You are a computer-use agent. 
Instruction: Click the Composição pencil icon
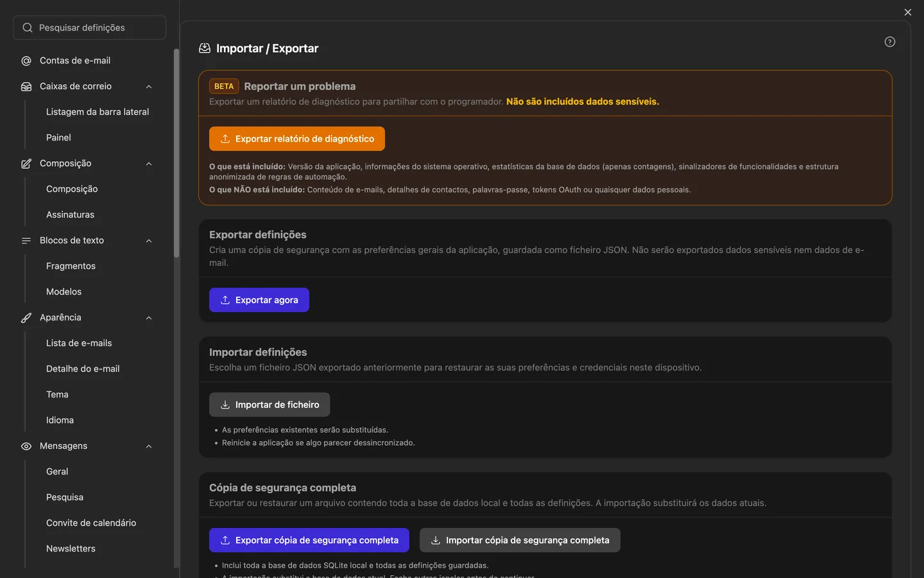(26, 164)
